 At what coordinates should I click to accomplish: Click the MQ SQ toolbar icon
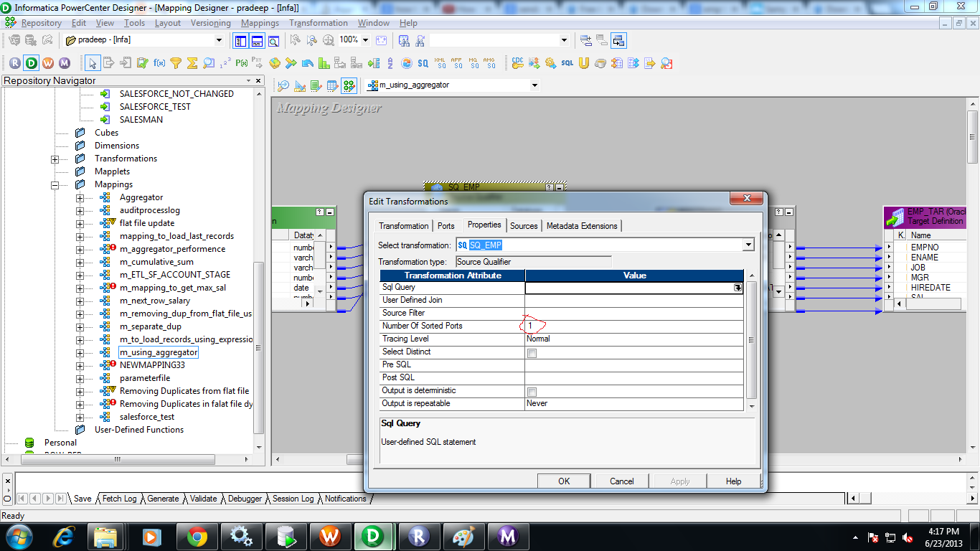click(x=473, y=63)
